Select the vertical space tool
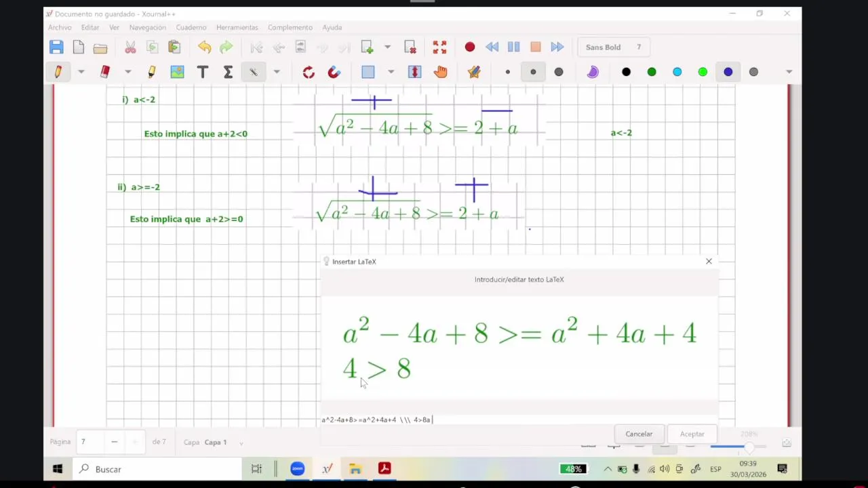 point(415,72)
